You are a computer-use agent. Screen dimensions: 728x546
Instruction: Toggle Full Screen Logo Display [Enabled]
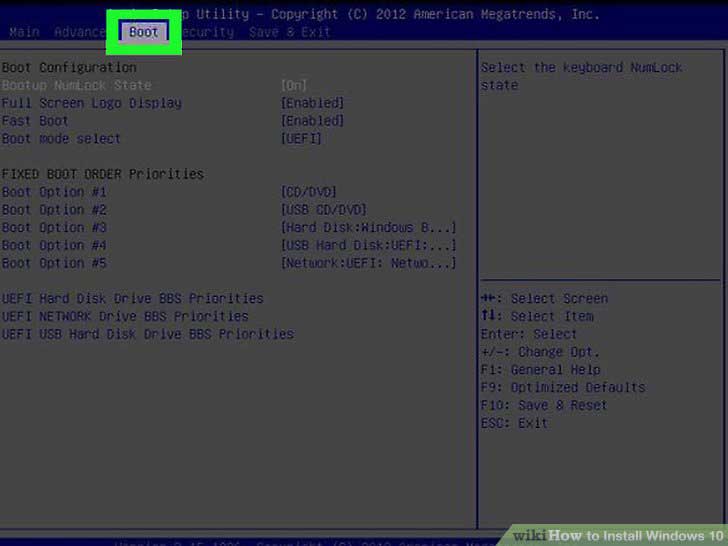(312, 103)
